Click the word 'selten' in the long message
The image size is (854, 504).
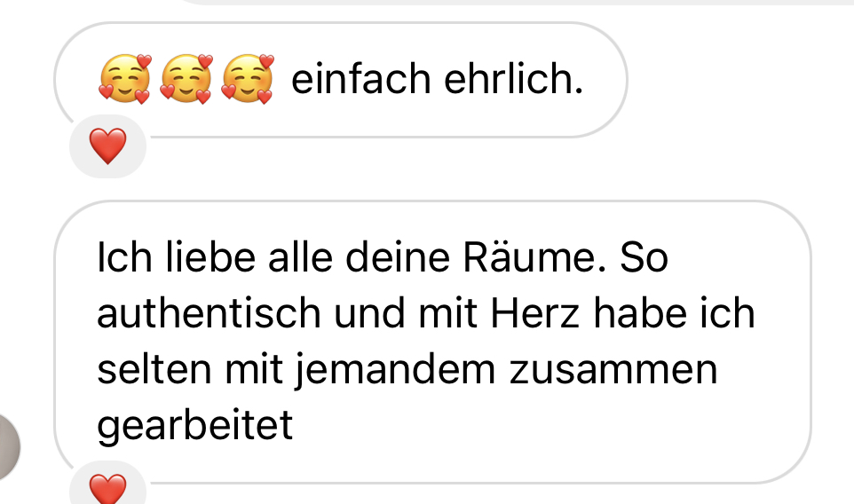point(154,370)
